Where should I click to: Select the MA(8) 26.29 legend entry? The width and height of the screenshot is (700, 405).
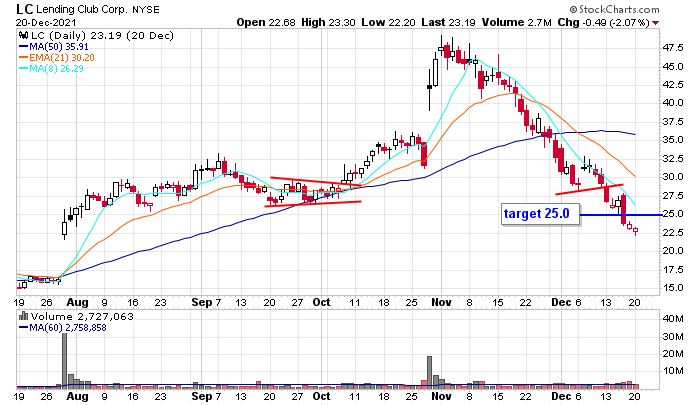[51, 68]
